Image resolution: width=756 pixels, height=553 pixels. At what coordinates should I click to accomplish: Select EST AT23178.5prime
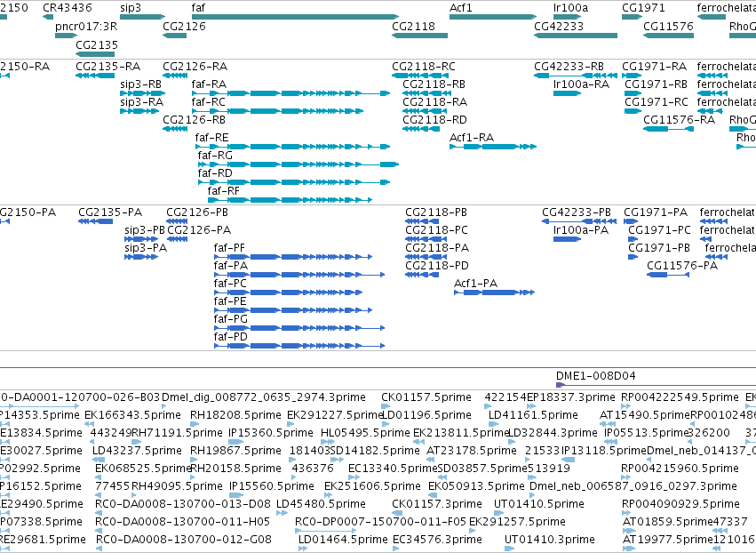tap(472, 451)
